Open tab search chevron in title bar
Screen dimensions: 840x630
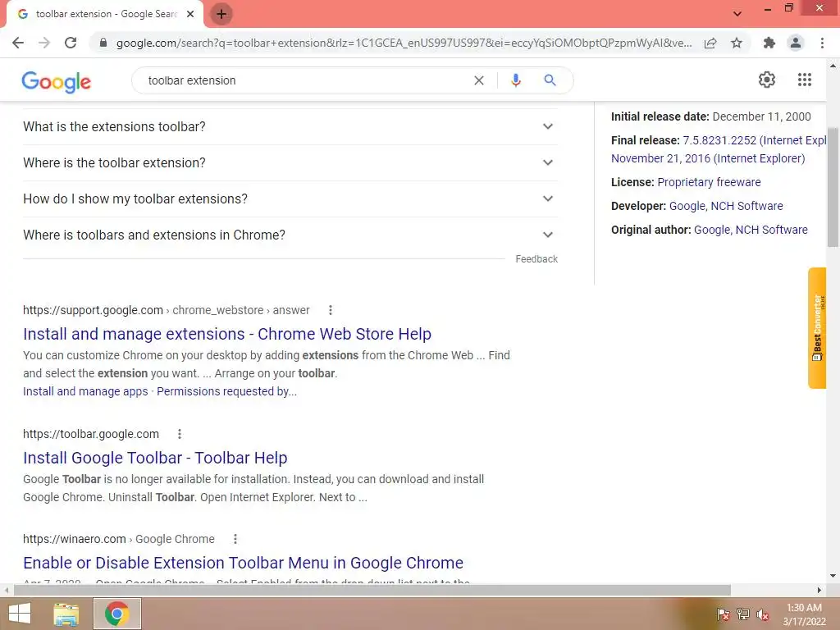737,14
